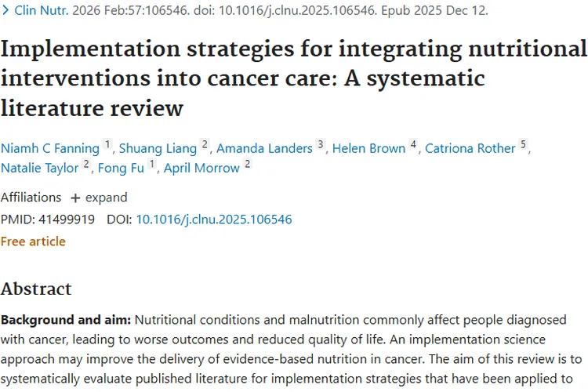Click affiliation superscript 1 after Fanning
Screen dimensions: 588x392
point(108,145)
